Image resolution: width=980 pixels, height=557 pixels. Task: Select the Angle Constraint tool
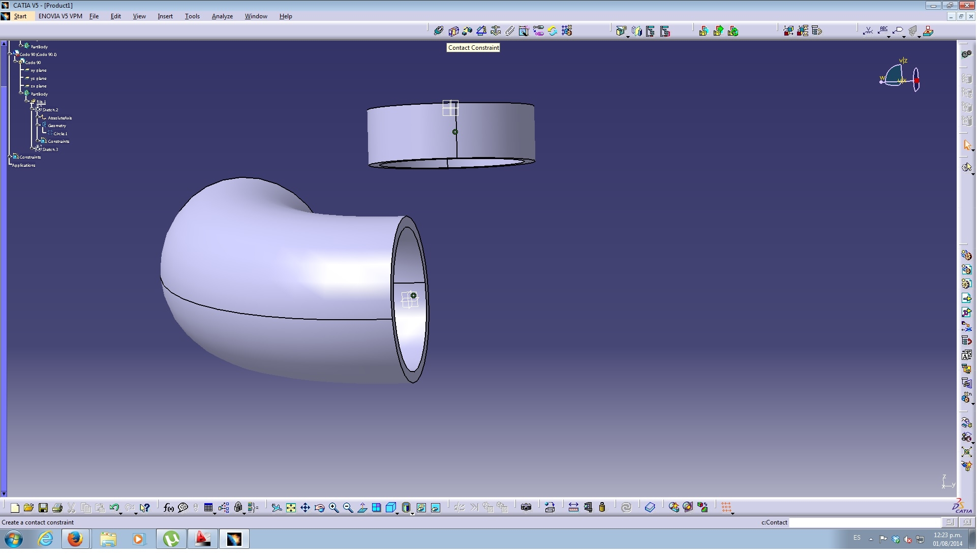point(481,31)
